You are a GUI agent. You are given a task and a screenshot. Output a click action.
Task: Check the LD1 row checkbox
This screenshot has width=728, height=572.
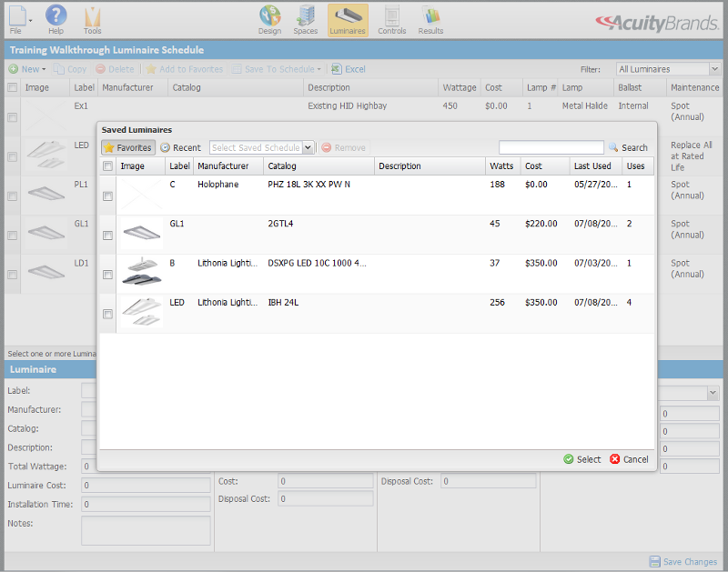13,275
